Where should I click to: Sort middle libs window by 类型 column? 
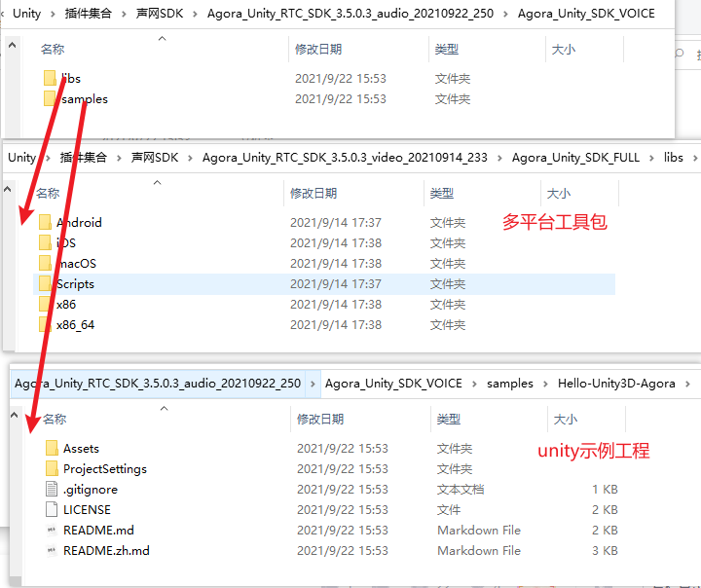[x=442, y=193]
